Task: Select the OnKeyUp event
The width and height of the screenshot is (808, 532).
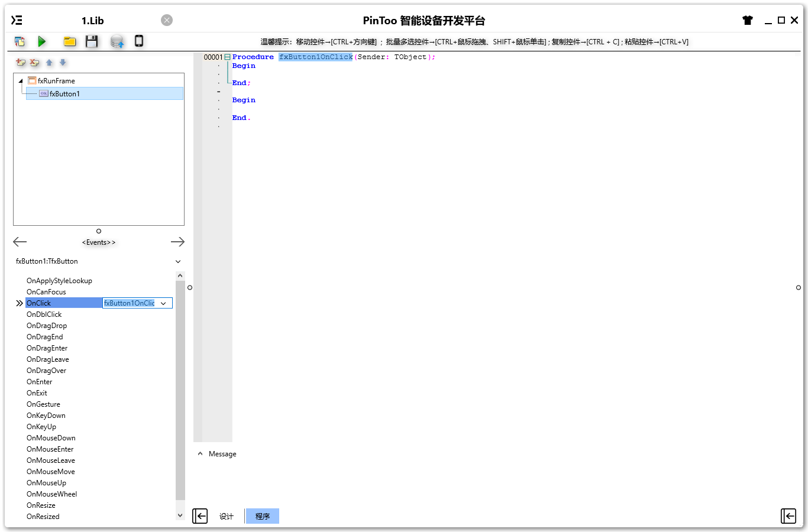Action: click(x=41, y=427)
